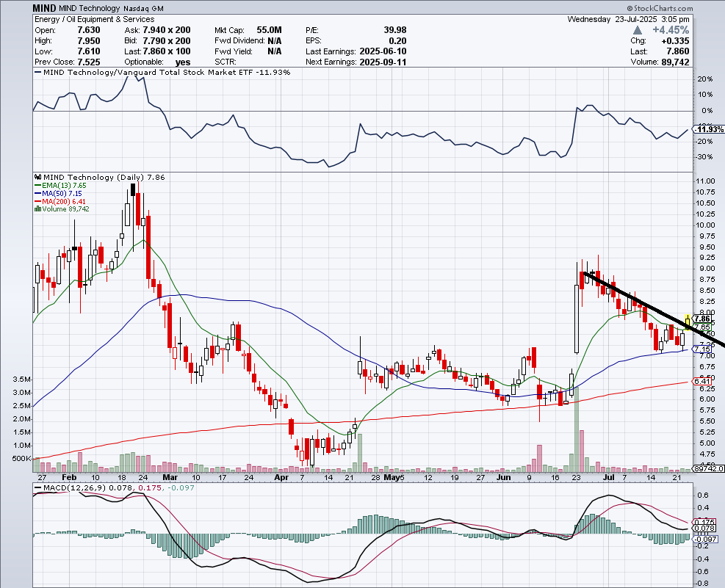Viewport: 725px width, 588px height.
Task: Click the EPS value 0.20
Action: tap(397, 40)
